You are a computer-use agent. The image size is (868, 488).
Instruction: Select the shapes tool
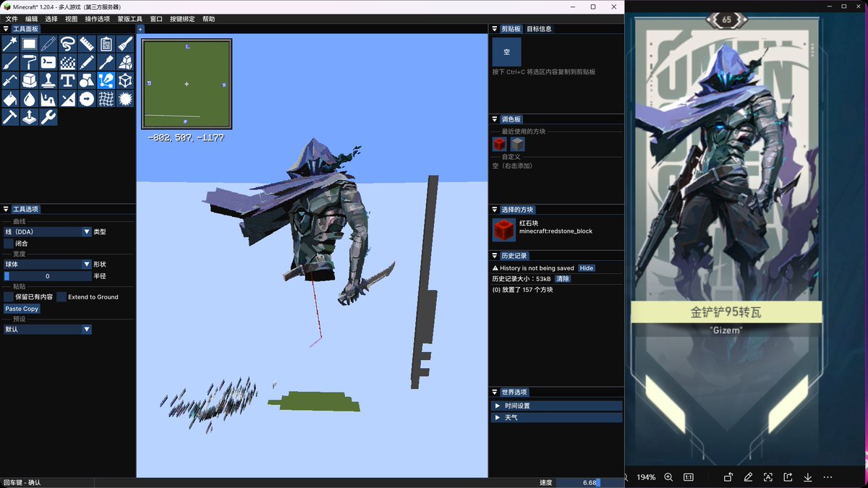click(87, 80)
